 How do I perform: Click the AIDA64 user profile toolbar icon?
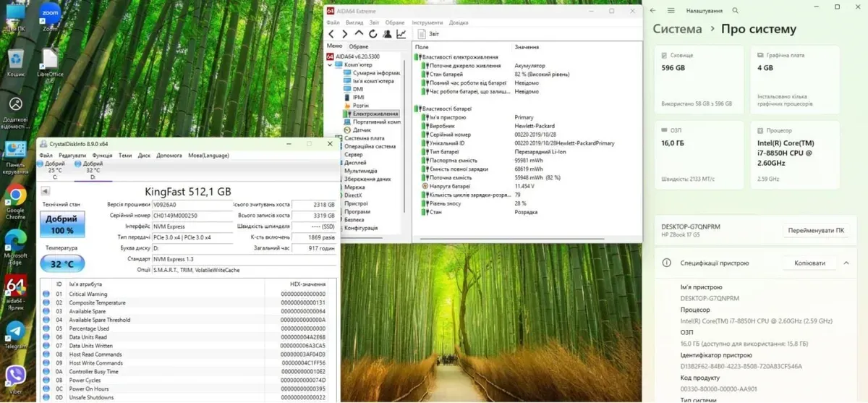point(388,34)
